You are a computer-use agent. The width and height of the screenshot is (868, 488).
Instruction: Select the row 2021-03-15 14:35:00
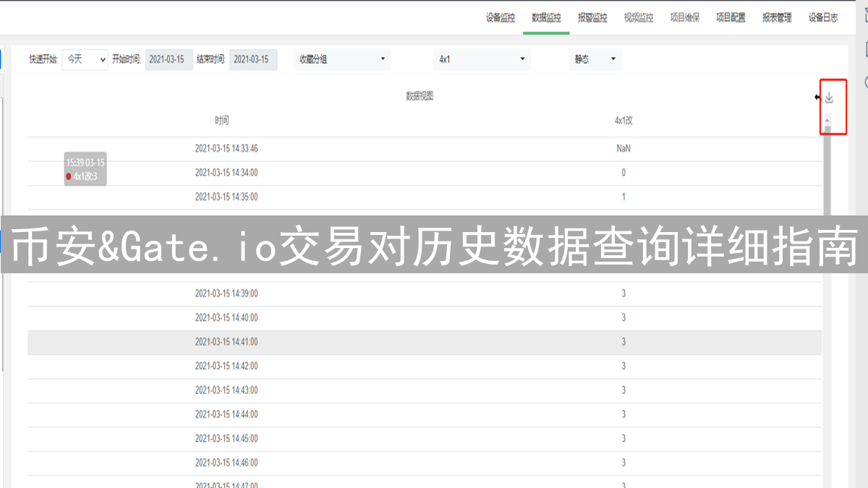pyautogui.click(x=425, y=197)
